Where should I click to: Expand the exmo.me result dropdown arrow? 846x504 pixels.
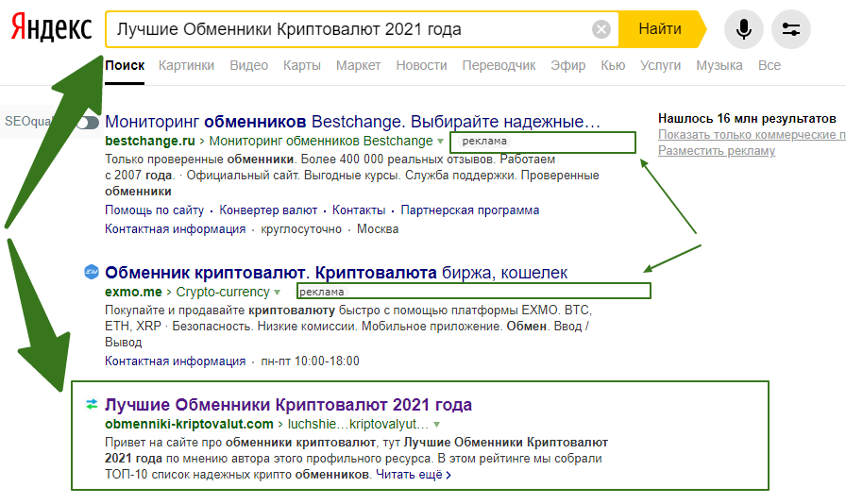278,293
